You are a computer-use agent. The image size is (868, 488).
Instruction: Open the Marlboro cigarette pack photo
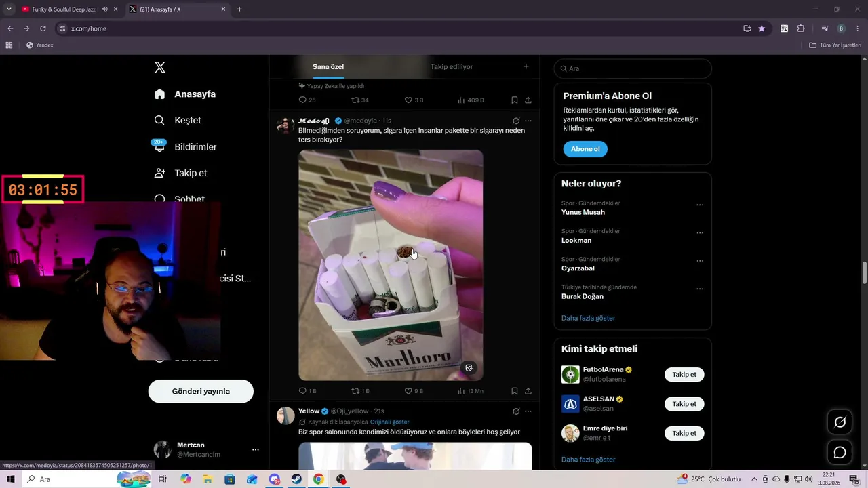pos(391,265)
